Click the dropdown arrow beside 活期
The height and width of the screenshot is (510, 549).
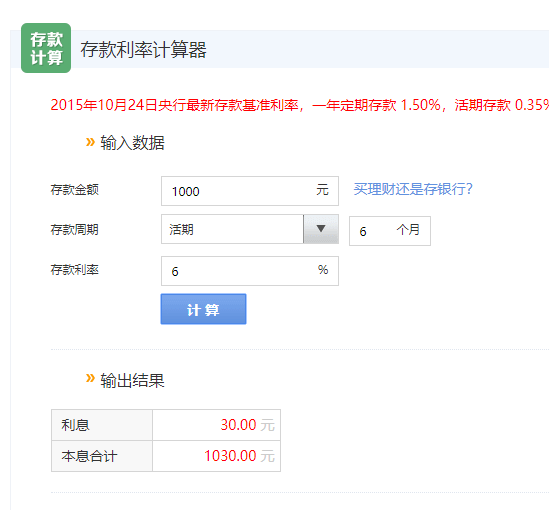click(x=321, y=229)
